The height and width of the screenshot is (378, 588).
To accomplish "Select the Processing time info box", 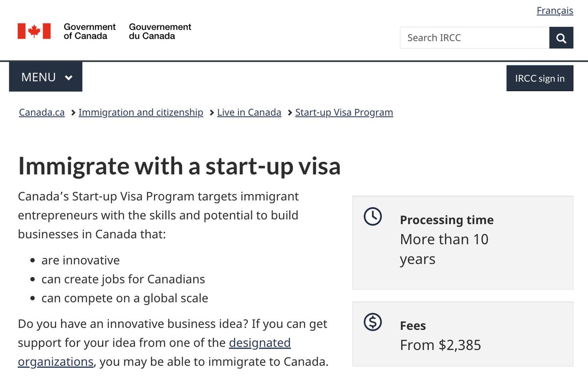I will coord(463,243).
